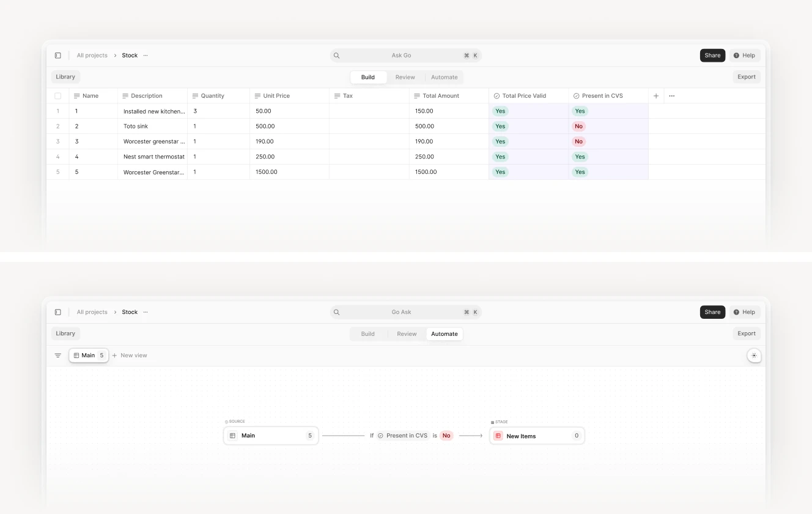The image size is (812, 514).
Task: Click row number 5 in the table
Action: [x=58, y=172]
